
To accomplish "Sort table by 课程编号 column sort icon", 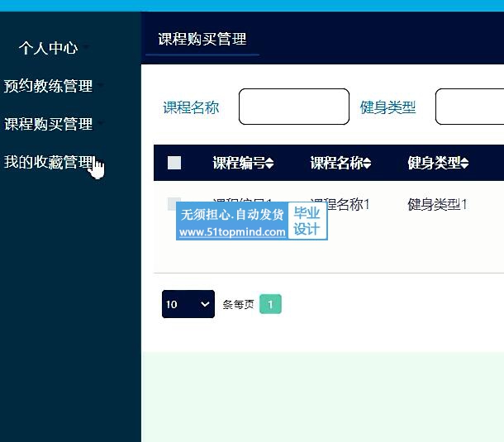I will click(270, 164).
